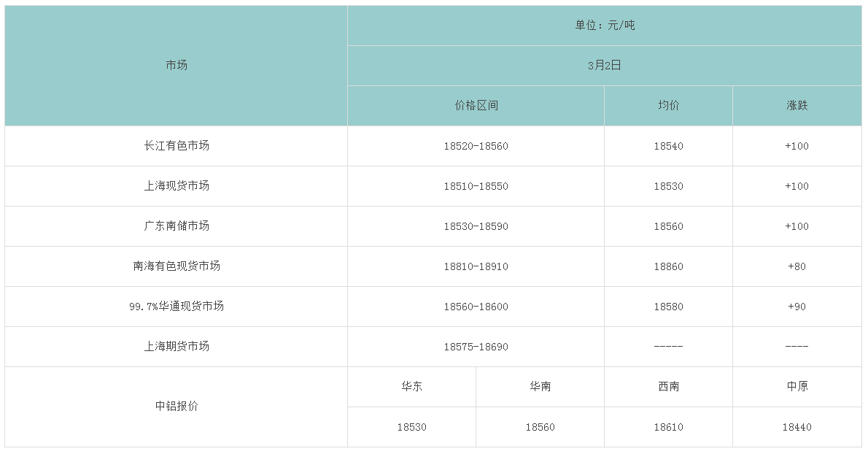Select the 长江有色市场 row label

point(177,146)
